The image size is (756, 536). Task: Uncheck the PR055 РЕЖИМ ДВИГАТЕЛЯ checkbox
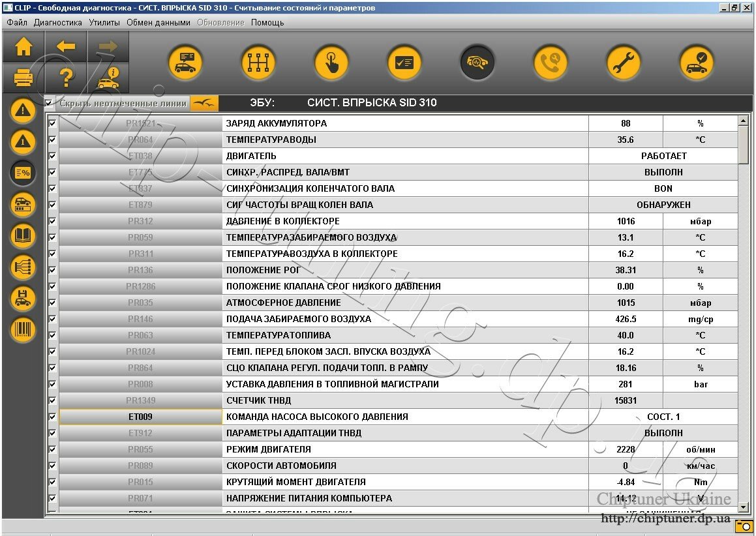pyautogui.click(x=52, y=449)
